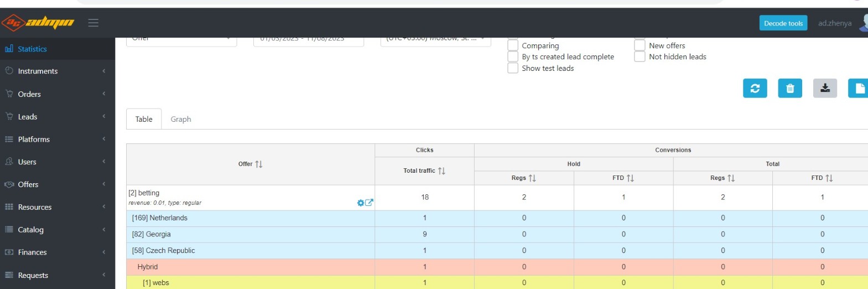Expand the Catalog menu chevron
Viewport: 868px width, 289px height.
[x=103, y=229]
